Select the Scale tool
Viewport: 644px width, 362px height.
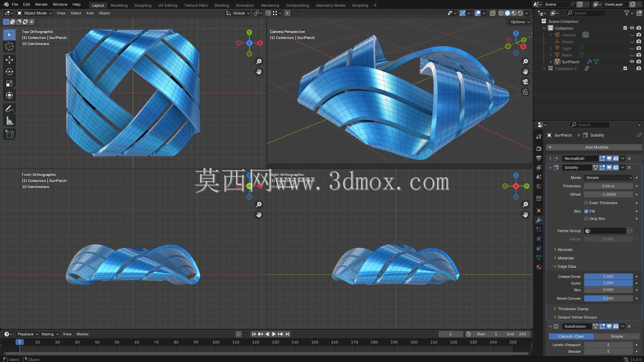point(9,83)
